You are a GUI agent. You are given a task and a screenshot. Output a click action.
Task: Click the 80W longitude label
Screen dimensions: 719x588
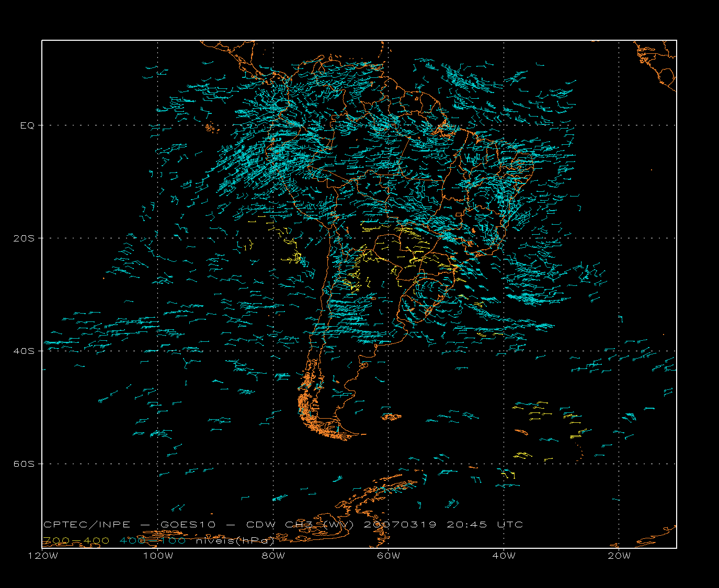[273, 556]
